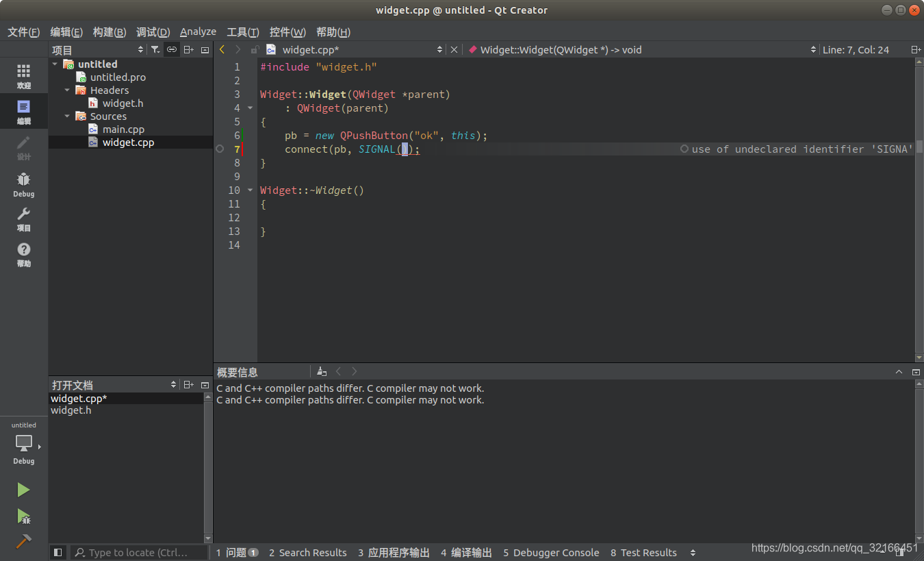
Task: Split the project side panel
Action: tap(188, 49)
